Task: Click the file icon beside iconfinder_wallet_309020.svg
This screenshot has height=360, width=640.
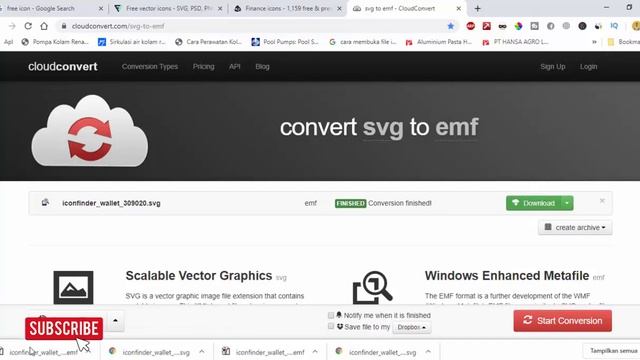Action: (45, 202)
